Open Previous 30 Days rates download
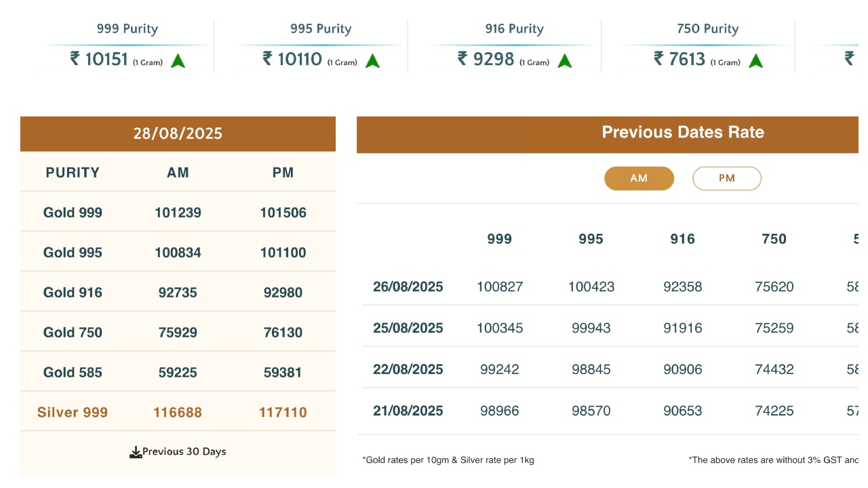Screen dimensions: 868x488 (x=184, y=452)
